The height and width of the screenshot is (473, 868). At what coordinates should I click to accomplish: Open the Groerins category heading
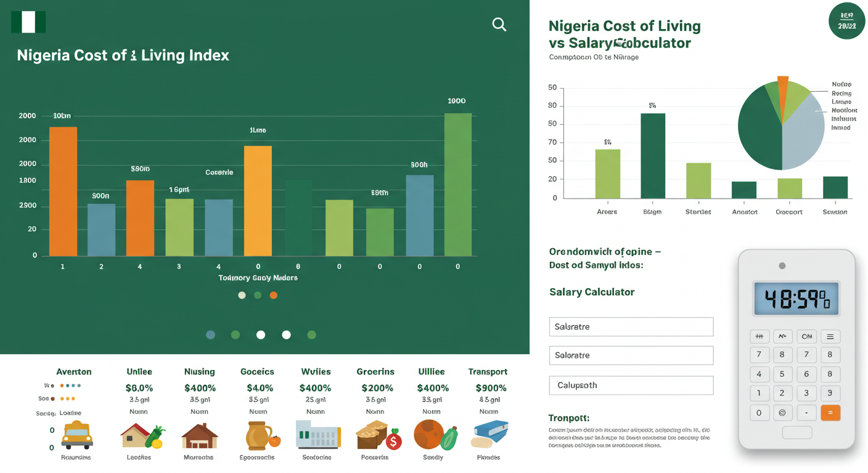tap(375, 371)
